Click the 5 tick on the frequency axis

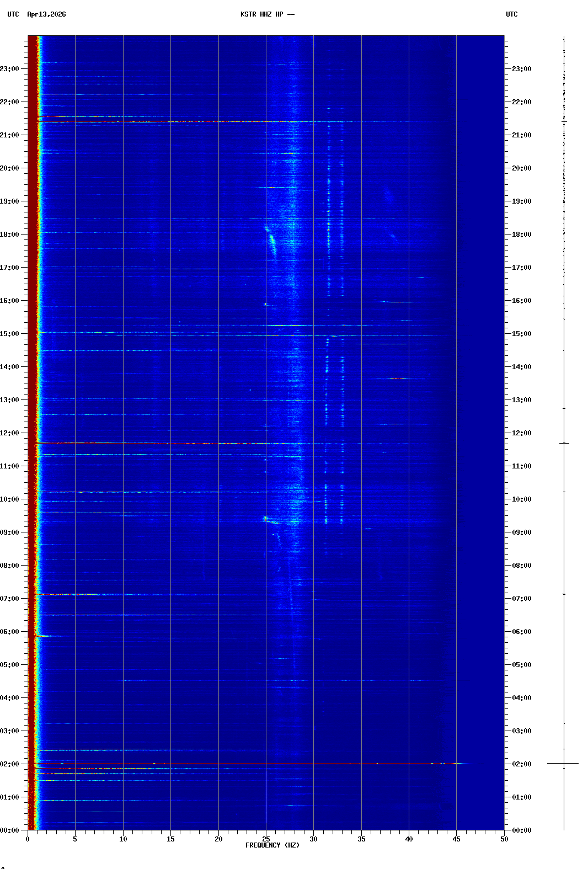pos(75,839)
